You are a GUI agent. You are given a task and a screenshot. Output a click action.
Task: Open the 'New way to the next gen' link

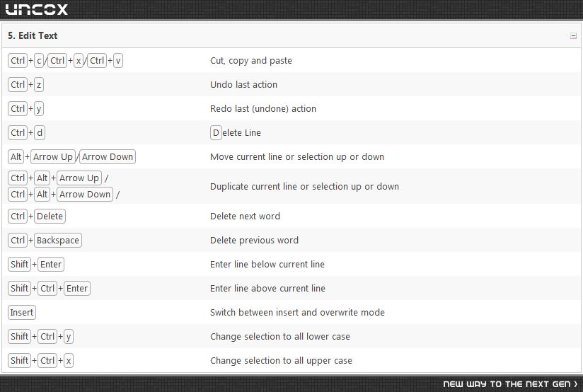[x=510, y=384]
